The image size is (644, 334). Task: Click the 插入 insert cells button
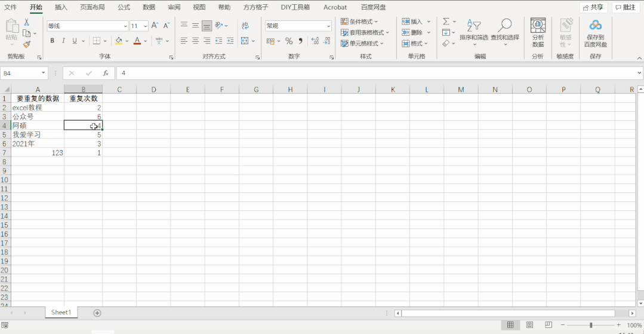pyautogui.click(x=412, y=22)
